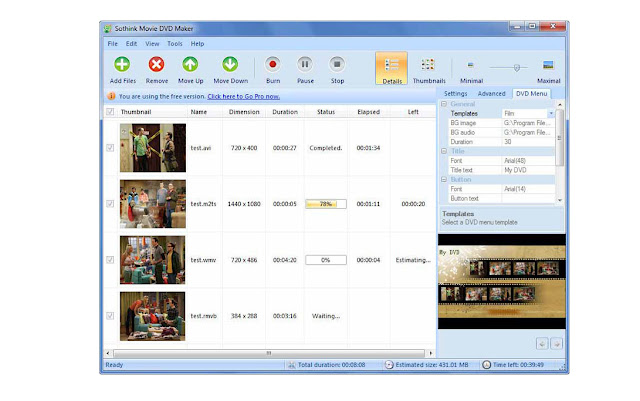Viewport: 640px width, 401px height.
Task: Click the empty Button text field
Action: tap(528, 198)
